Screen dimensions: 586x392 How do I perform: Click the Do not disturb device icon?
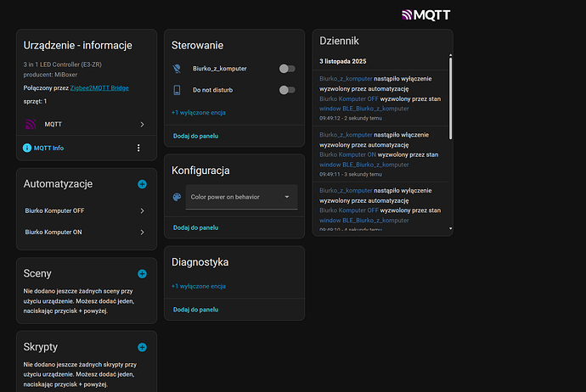coord(177,89)
